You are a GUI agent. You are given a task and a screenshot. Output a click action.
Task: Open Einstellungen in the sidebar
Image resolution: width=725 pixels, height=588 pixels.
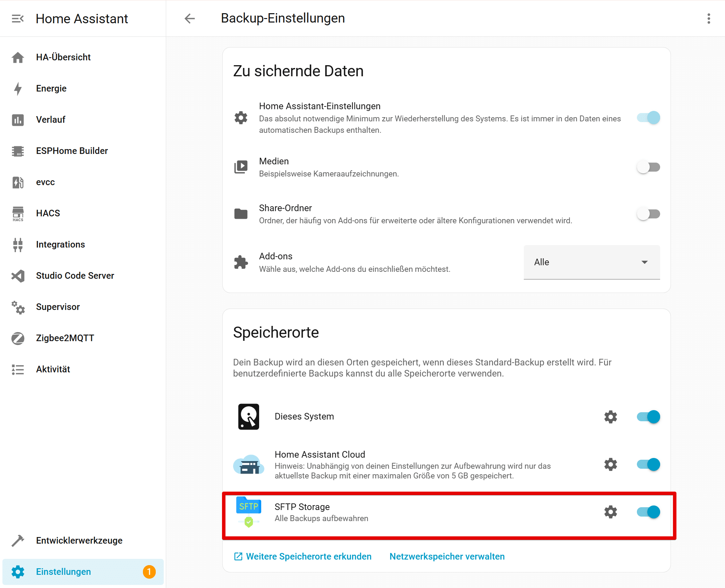[x=83, y=572]
